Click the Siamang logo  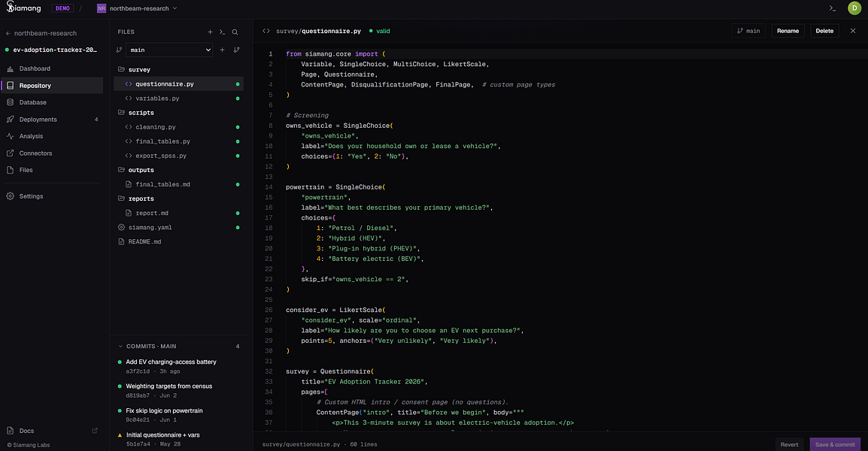coord(23,8)
